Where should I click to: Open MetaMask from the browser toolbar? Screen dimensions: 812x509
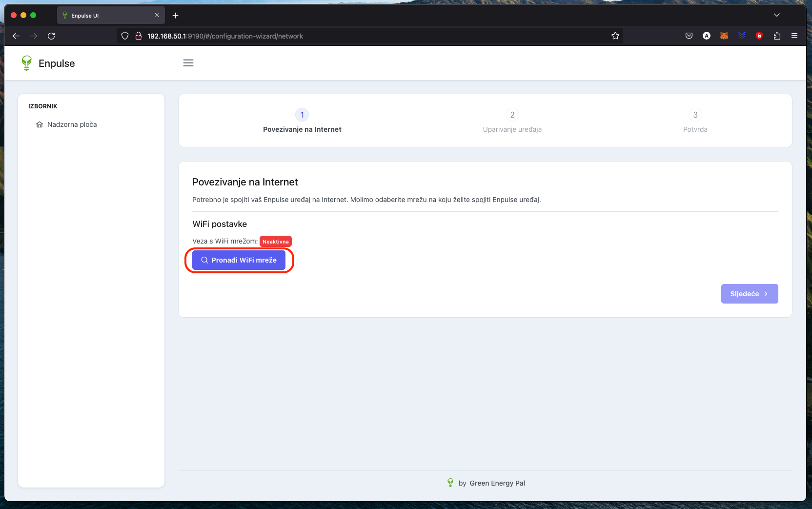[x=724, y=36]
